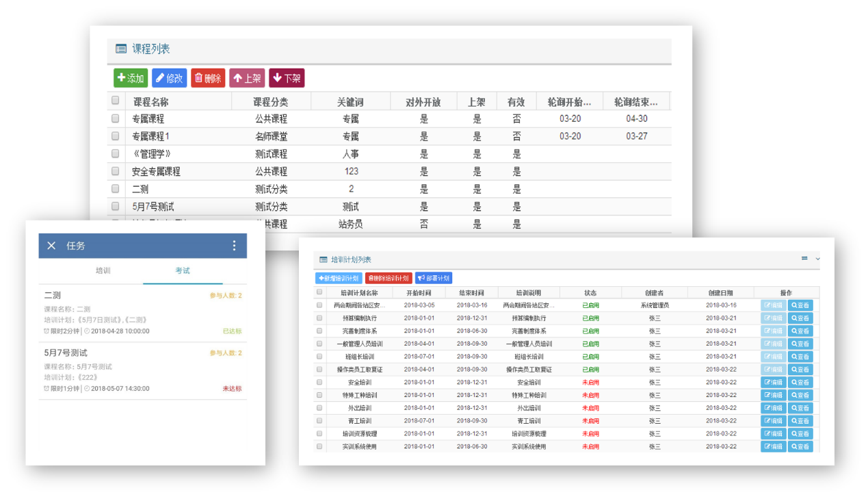Viewport: 868px width, 499px height.
Task: Click the red 删除 trash button
Action: pyautogui.click(x=208, y=78)
